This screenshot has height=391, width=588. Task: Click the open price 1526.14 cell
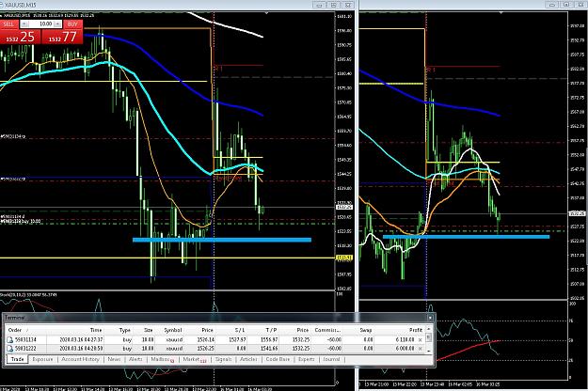tap(205, 339)
